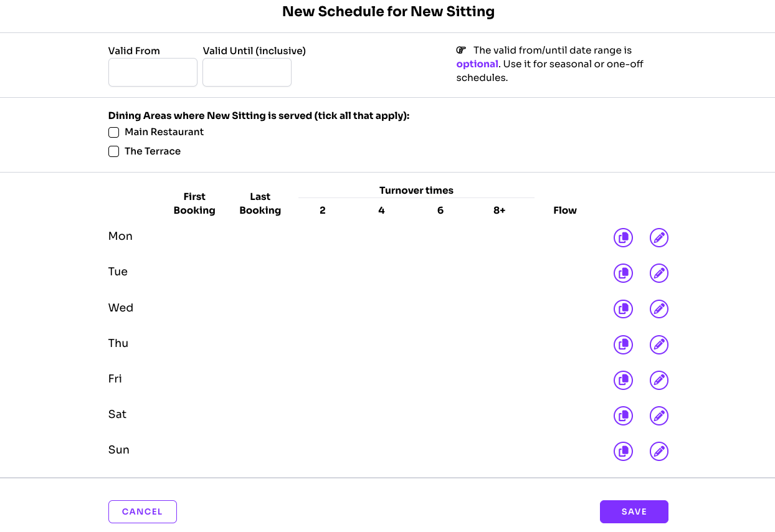This screenshot has height=532, width=775.
Task: Copy the Thursday schedule row
Action: [x=623, y=344]
